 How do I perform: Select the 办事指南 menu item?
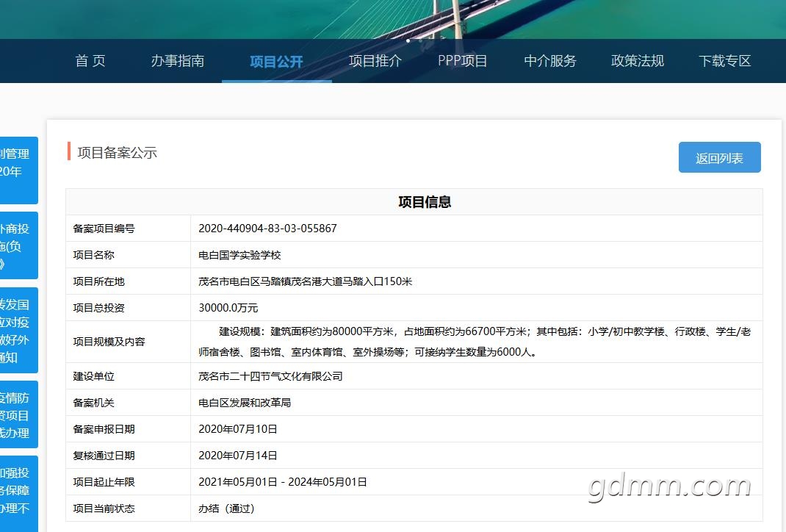[x=178, y=61]
